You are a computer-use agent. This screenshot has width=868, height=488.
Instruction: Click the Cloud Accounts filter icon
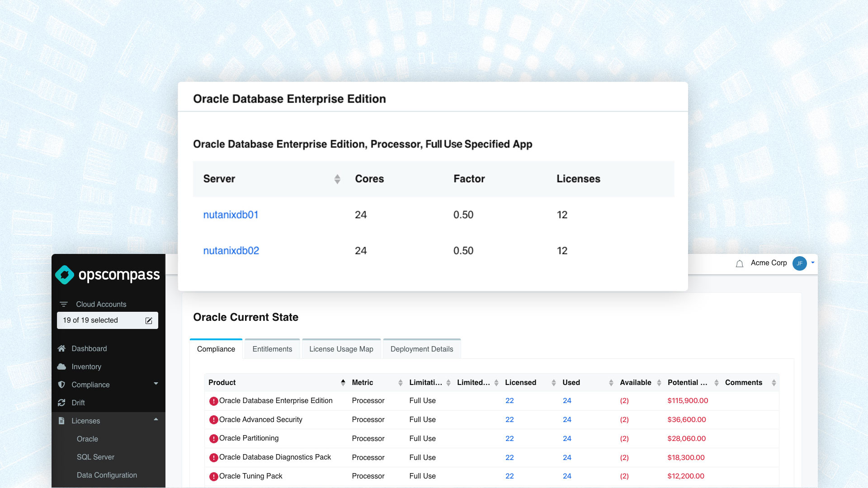click(x=64, y=305)
